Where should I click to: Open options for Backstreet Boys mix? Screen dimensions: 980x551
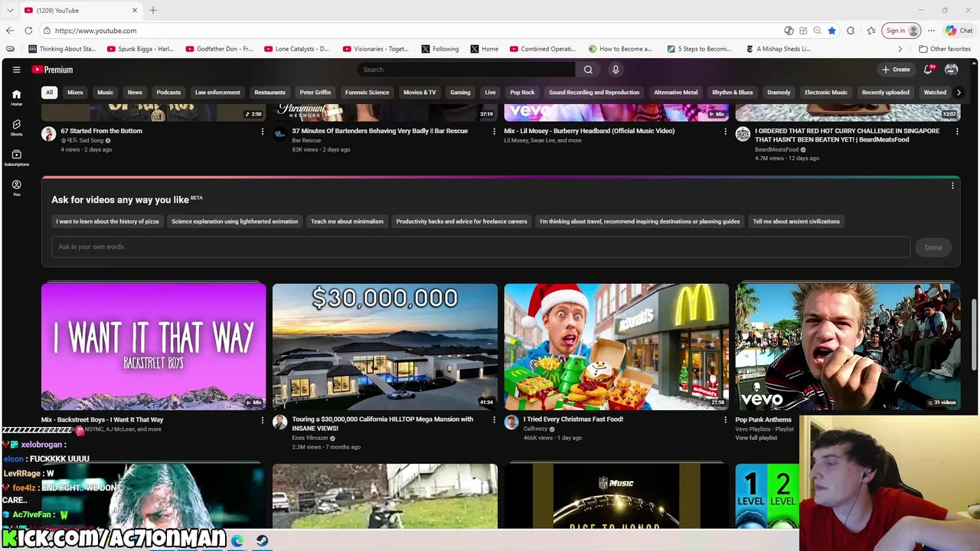point(262,420)
